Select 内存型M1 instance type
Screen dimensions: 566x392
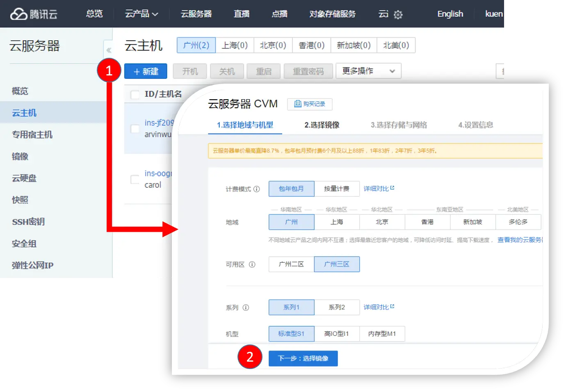point(382,334)
